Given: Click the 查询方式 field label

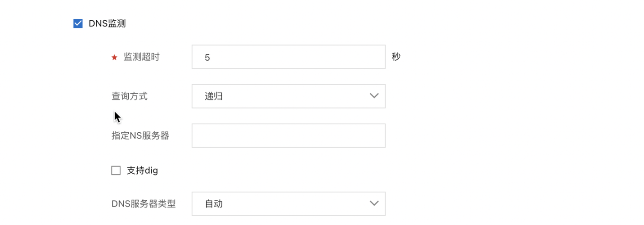Looking at the screenshot, I should click(x=129, y=96).
